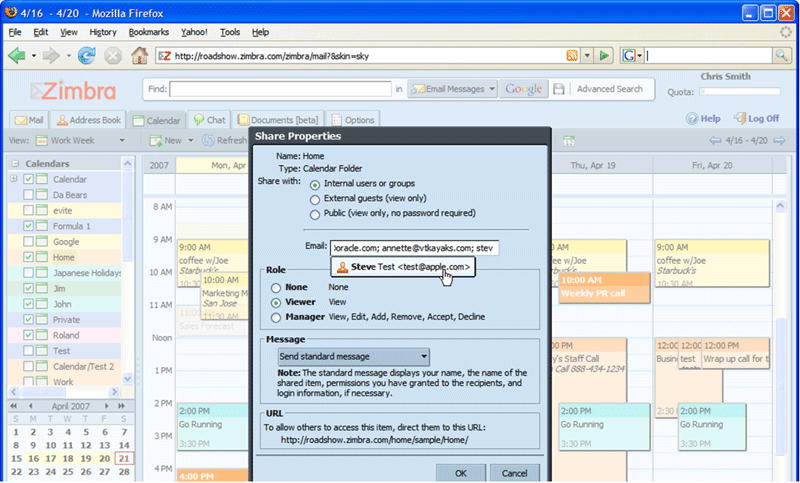800x483 pixels.
Task: Switch to the Documents [beta] tab
Action: point(278,120)
